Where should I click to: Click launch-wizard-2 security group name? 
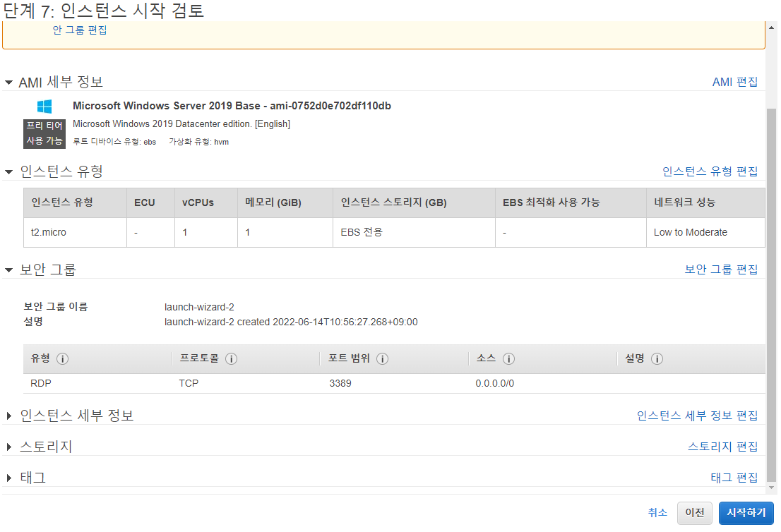[199, 307]
